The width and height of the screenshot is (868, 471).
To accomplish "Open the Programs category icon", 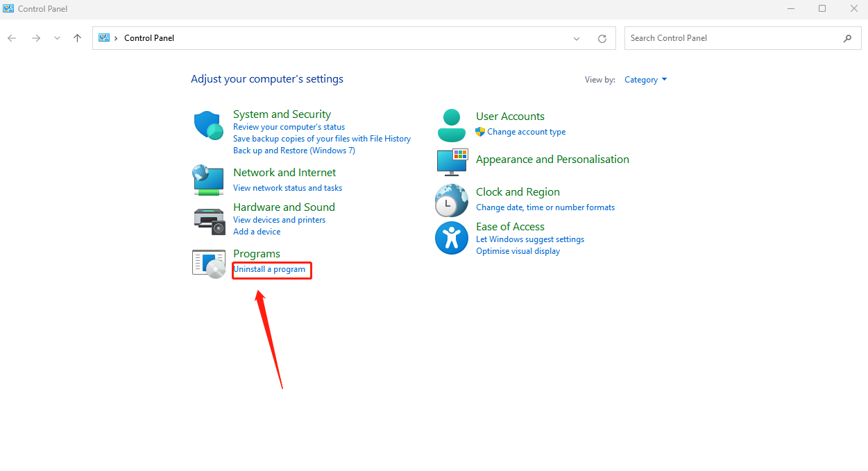I will [208, 264].
